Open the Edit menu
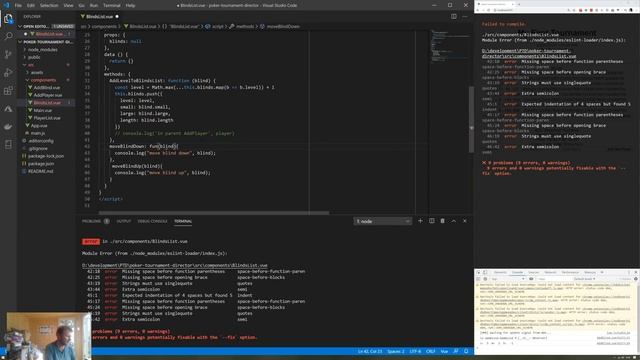This screenshot has width=640, height=360. (31, 5)
